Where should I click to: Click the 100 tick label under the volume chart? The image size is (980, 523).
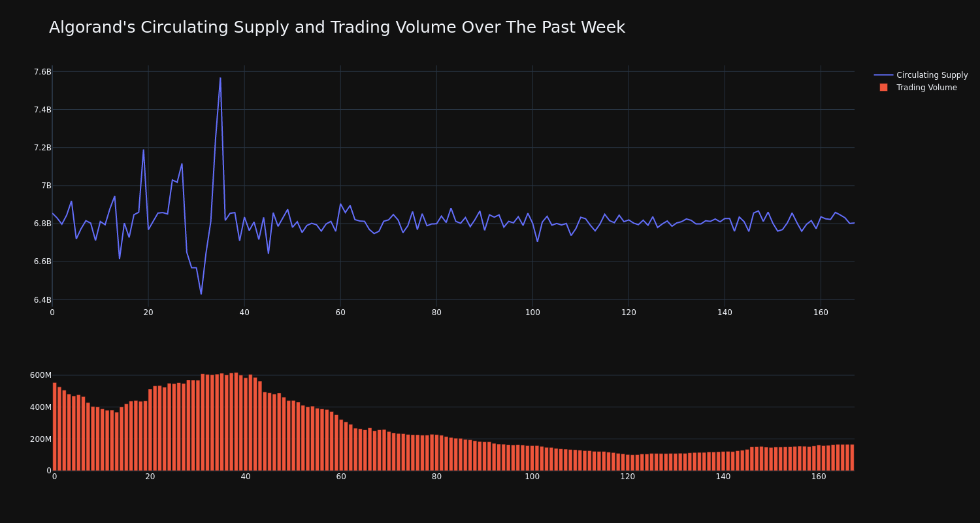point(532,477)
